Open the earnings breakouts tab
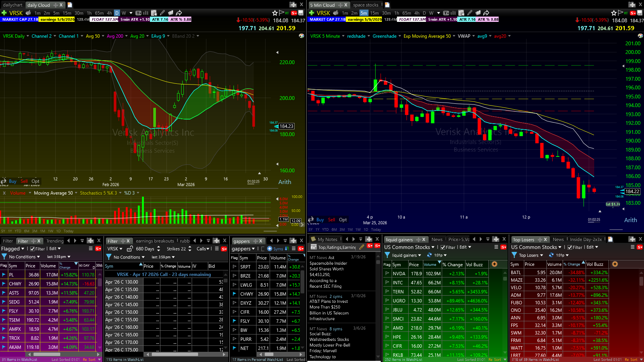 (x=155, y=241)
